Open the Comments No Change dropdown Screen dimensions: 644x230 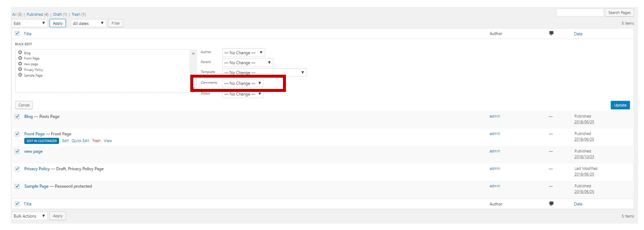point(243,83)
